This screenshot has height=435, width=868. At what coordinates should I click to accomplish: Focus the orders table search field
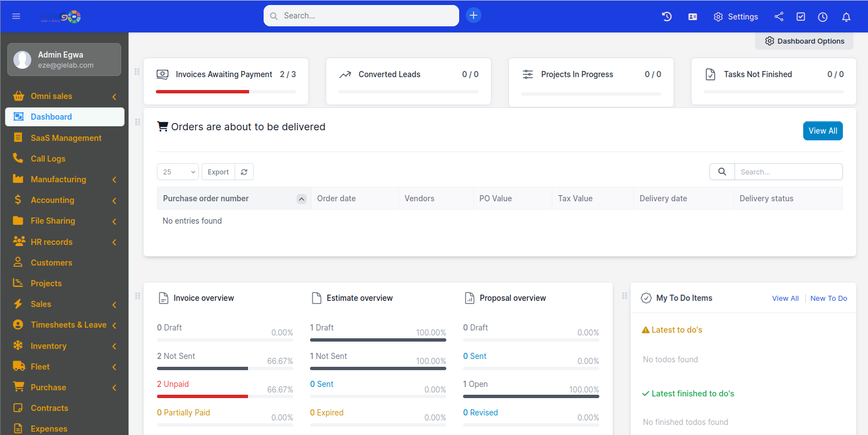tap(788, 172)
